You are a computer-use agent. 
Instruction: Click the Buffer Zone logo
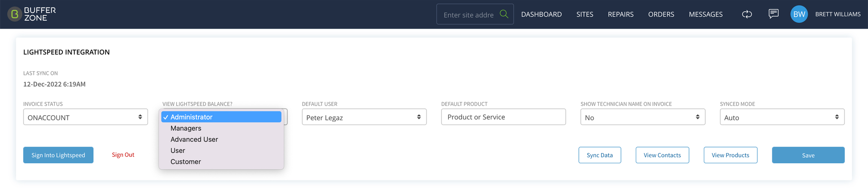[x=32, y=14]
